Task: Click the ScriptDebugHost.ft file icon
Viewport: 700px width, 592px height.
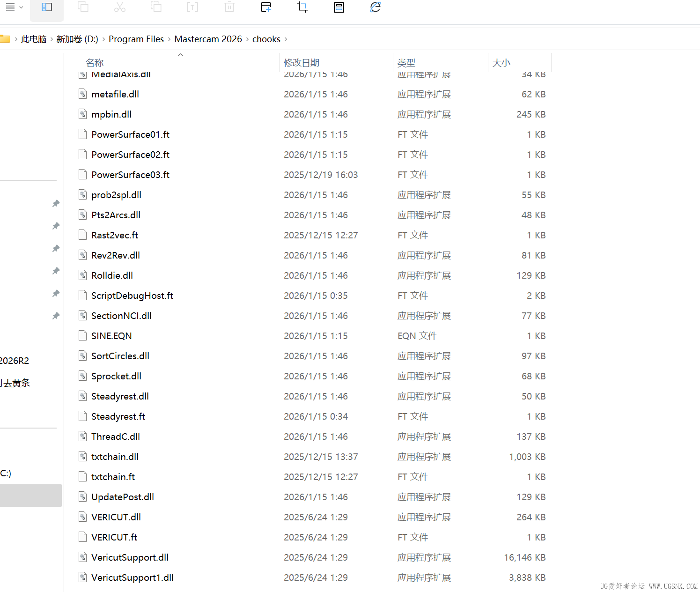Action: pyautogui.click(x=83, y=296)
